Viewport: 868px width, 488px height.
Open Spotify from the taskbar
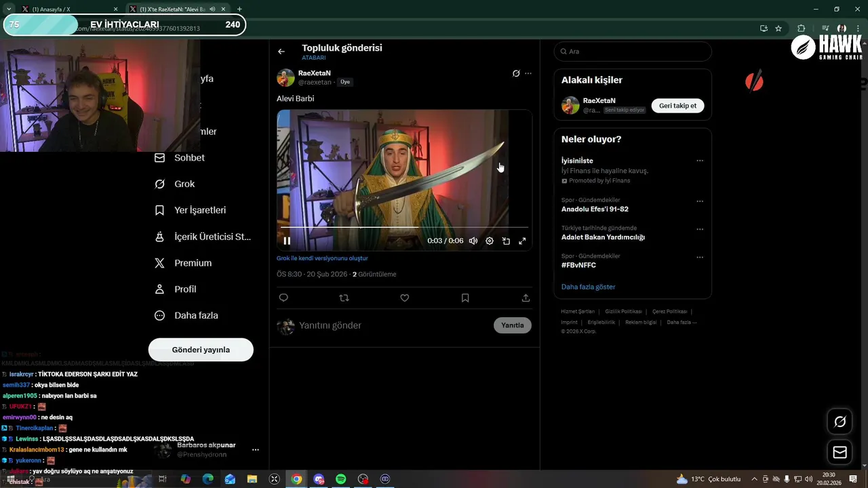pyautogui.click(x=341, y=479)
